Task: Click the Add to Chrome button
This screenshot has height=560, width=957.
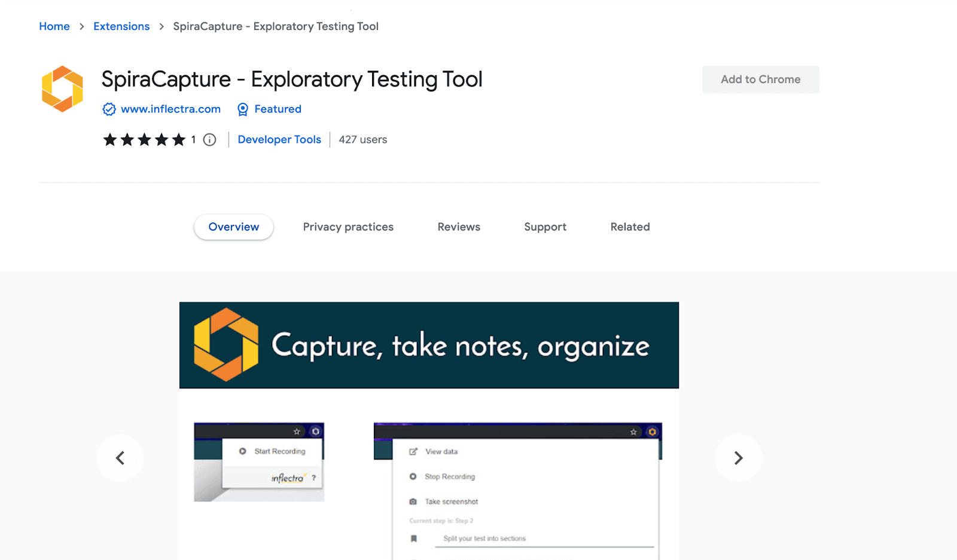Action: point(760,79)
